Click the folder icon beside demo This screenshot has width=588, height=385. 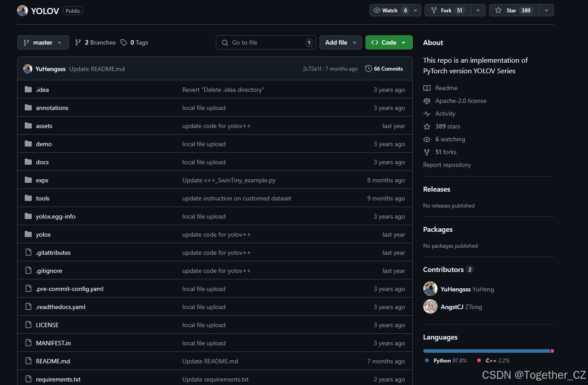tap(28, 144)
